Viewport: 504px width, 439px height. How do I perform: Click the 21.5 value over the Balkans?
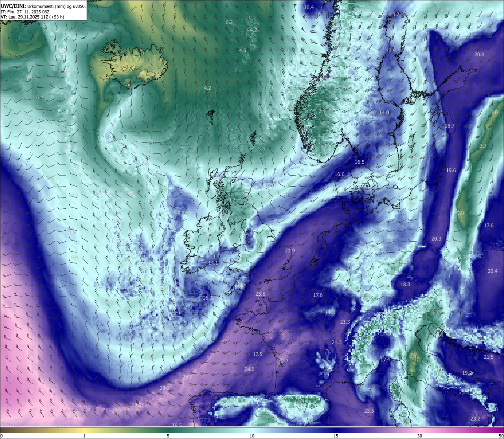click(x=488, y=357)
